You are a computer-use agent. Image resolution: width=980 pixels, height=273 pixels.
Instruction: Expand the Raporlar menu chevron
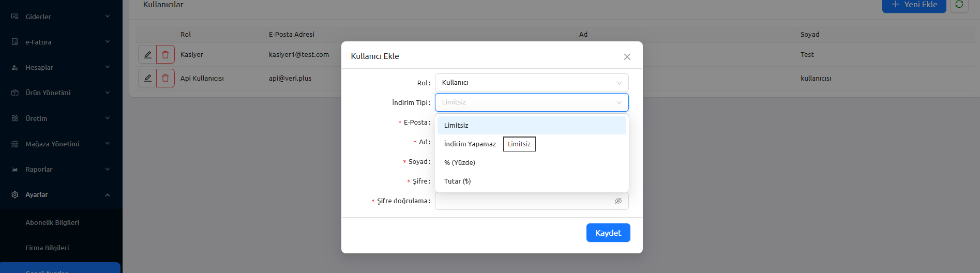tap(108, 169)
